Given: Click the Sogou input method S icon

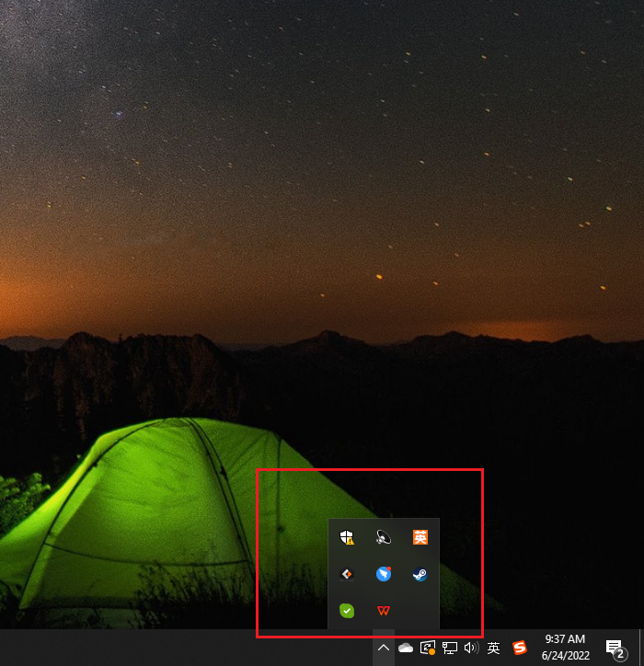Looking at the screenshot, I should tap(520, 648).
